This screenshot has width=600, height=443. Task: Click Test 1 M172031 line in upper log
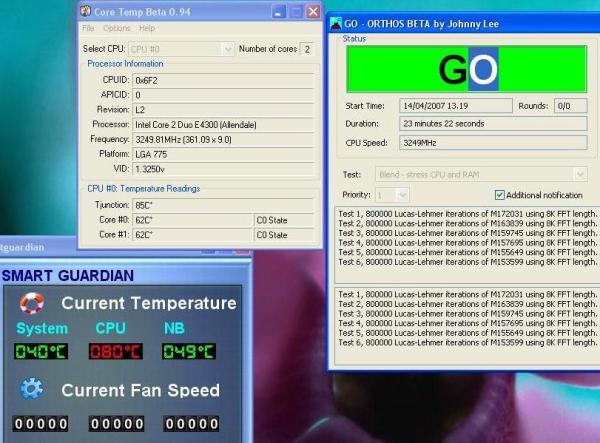468,214
